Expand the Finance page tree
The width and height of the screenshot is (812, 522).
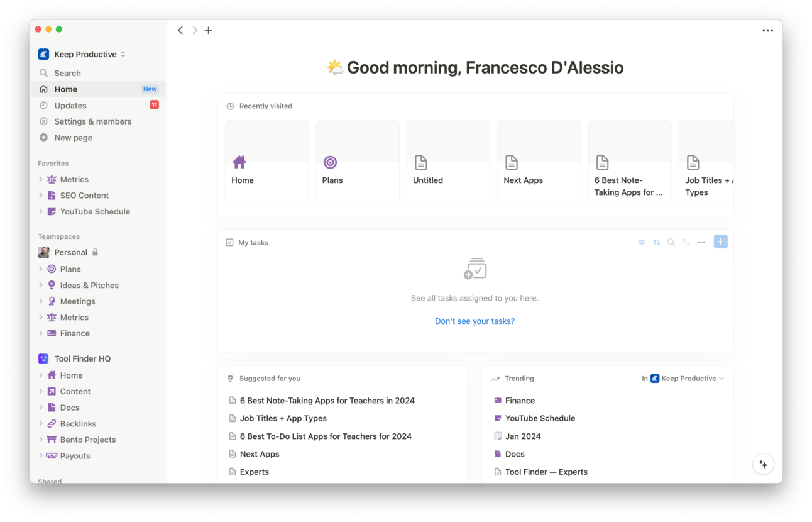tap(41, 333)
